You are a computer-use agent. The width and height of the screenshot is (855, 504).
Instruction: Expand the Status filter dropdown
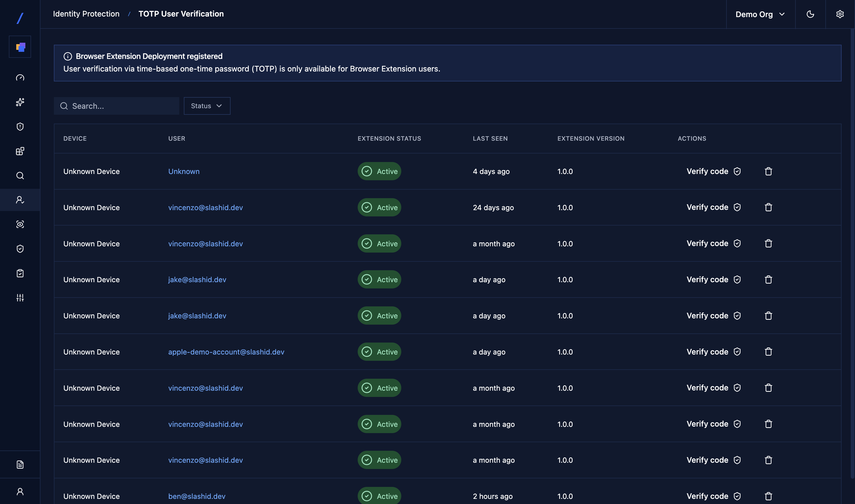207,106
